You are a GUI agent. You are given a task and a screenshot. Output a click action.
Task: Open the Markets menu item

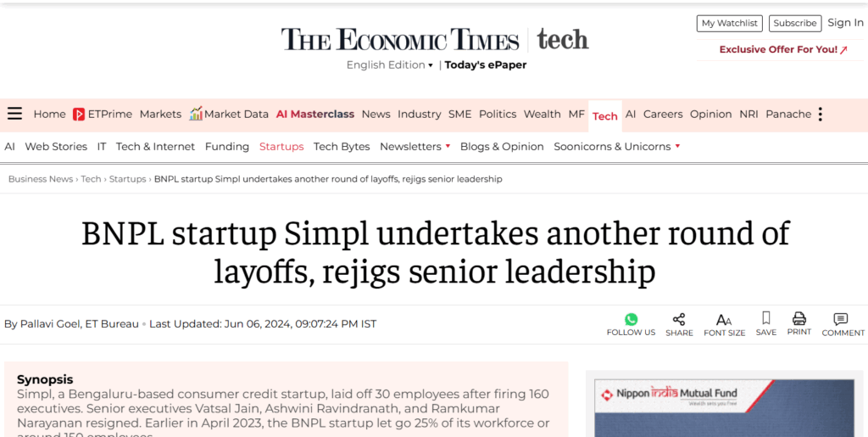pos(160,114)
